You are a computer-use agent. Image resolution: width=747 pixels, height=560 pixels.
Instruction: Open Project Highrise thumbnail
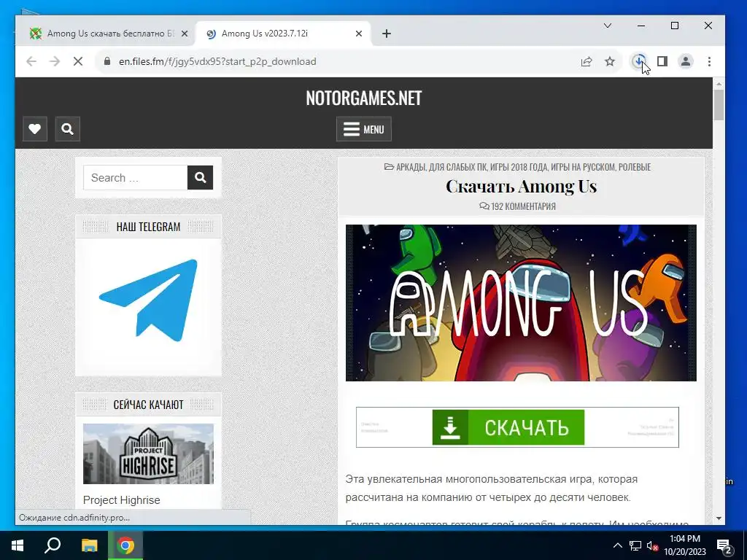tap(148, 454)
